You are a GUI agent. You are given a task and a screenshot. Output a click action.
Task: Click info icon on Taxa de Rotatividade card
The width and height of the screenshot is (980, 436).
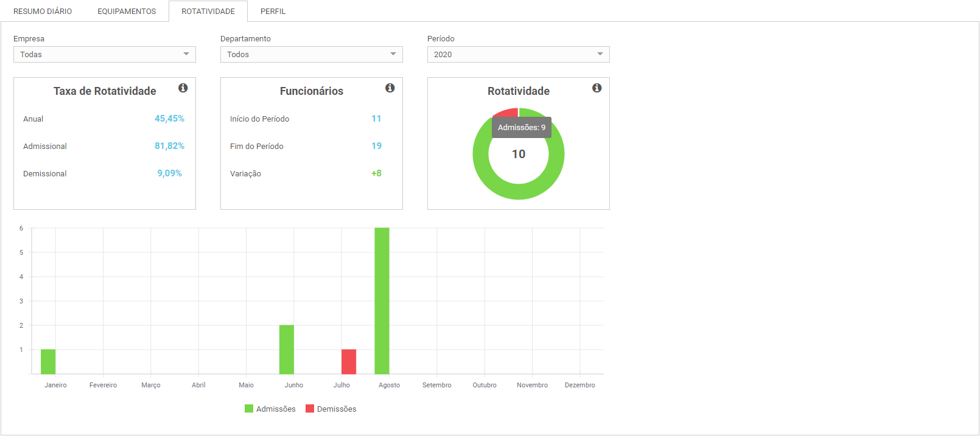pos(183,88)
